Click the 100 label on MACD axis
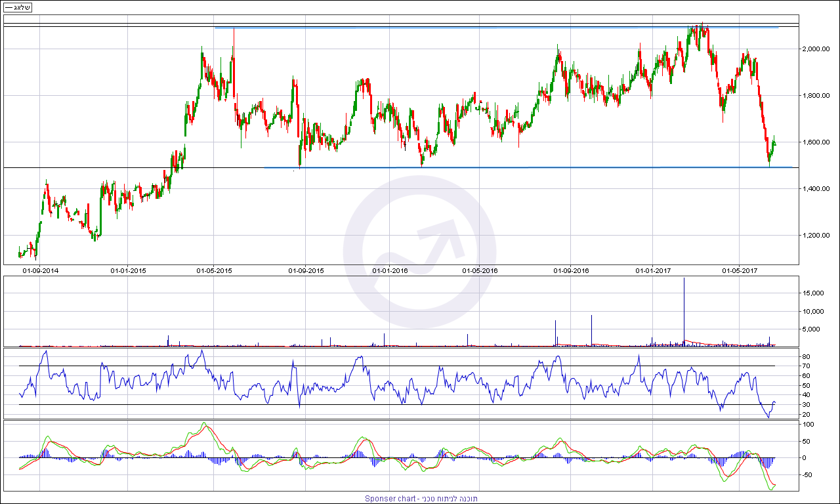 (x=808, y=425)
